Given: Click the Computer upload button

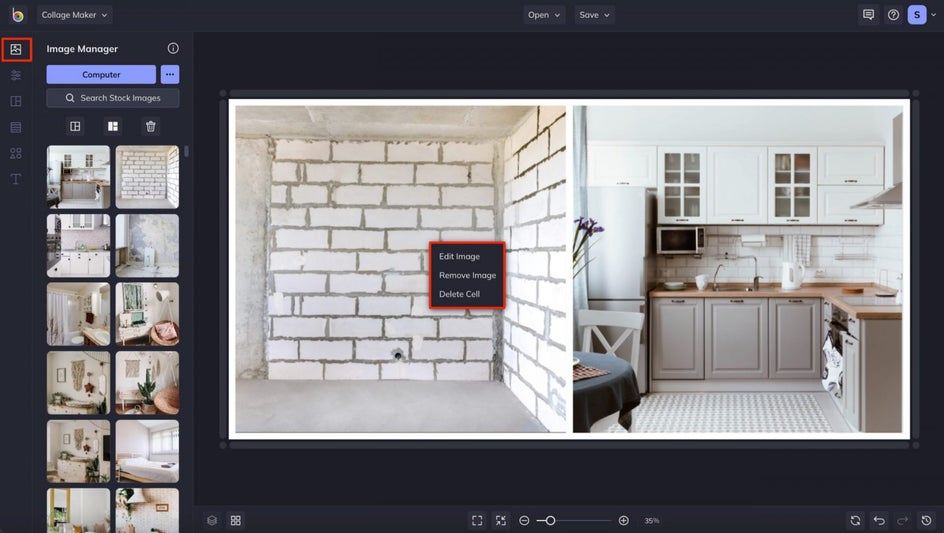Looking at the screenshot, I should pos(101,74).
